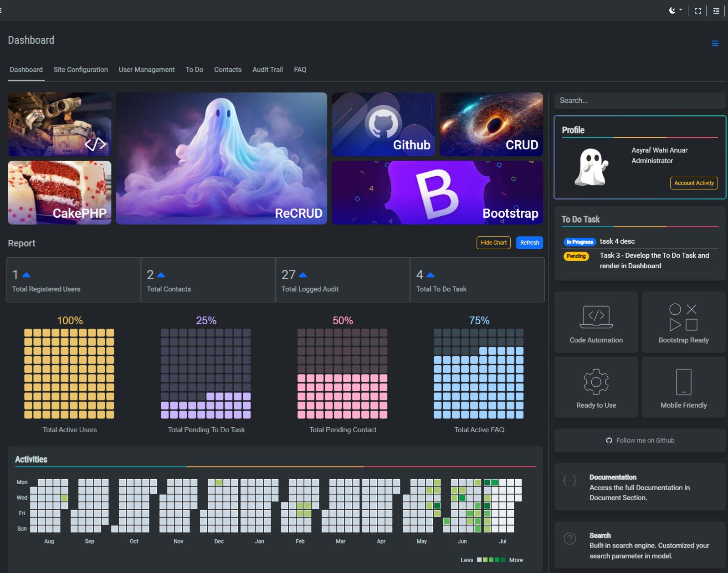
Task: Click the blue hamburger menu icon beside the Dashboard title
Action: click(x=715, y=43)
